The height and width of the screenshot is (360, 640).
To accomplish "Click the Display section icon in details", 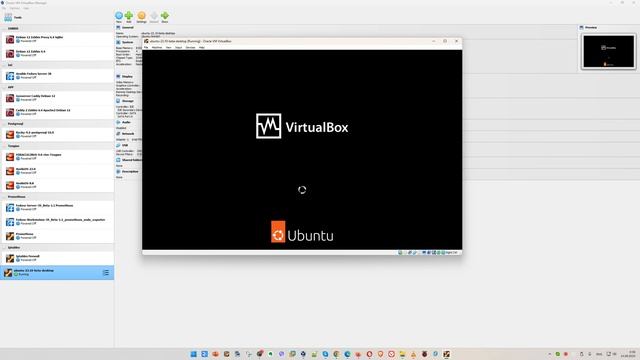I will (118, 76).
